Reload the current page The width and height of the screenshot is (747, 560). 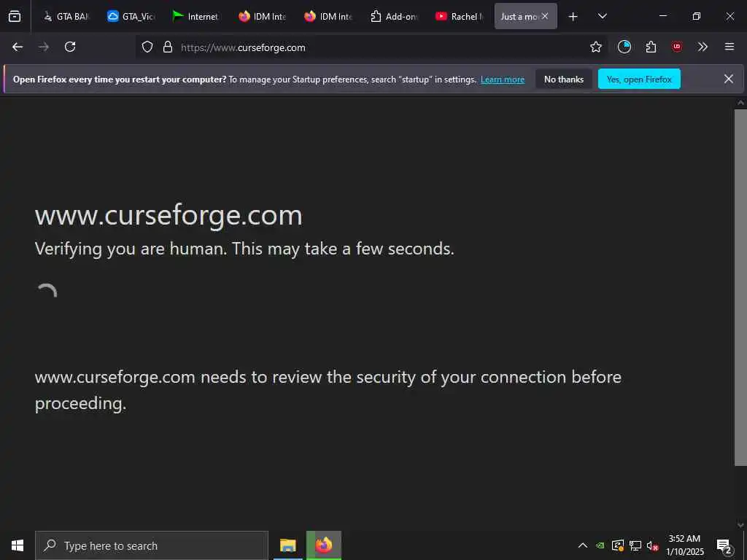click(70, 47)
